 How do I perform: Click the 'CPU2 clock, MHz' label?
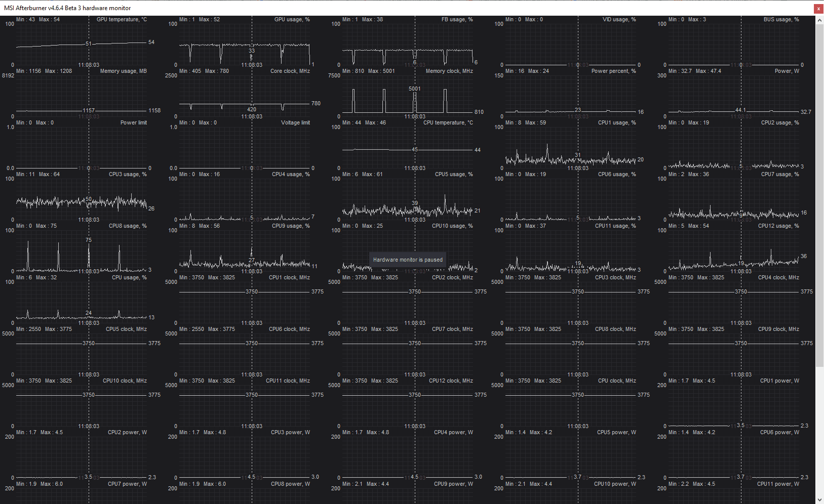[452, 277]
